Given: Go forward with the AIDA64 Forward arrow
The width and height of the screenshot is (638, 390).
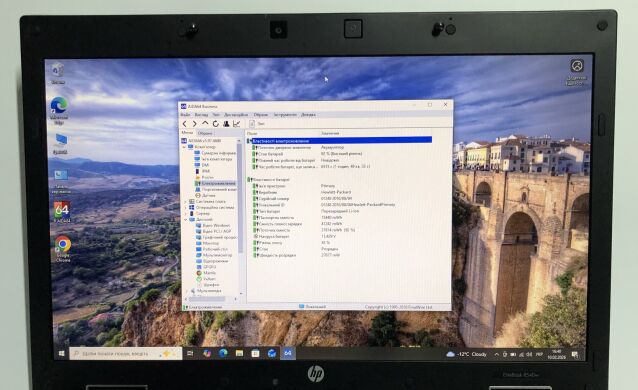Looking at the screenshot, I should point(194,124).
